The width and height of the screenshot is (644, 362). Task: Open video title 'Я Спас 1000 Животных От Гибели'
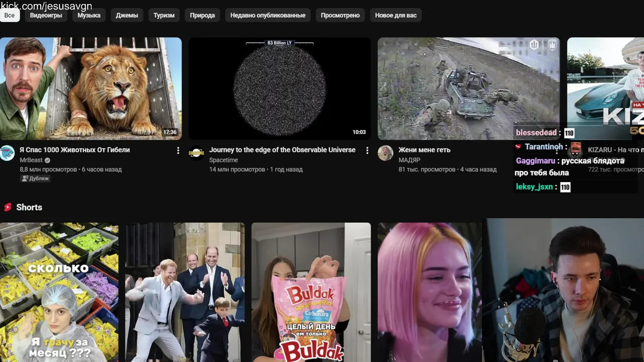point(74,150)
